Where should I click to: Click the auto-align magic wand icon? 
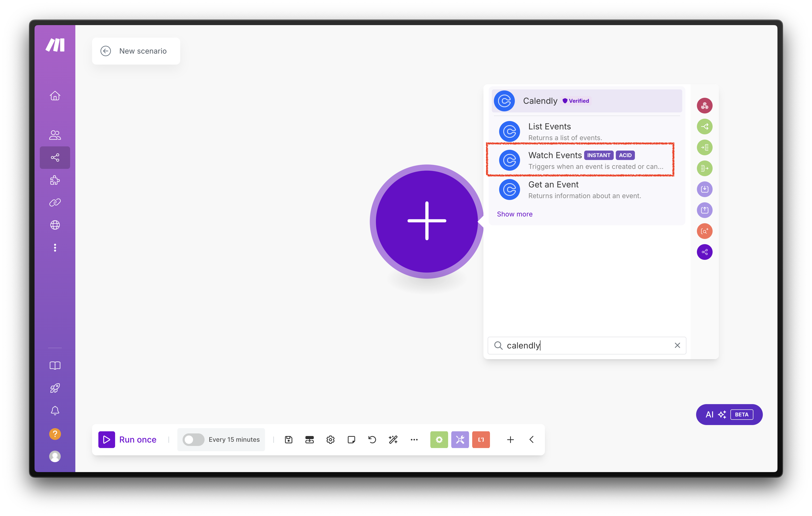pos(393,439)
